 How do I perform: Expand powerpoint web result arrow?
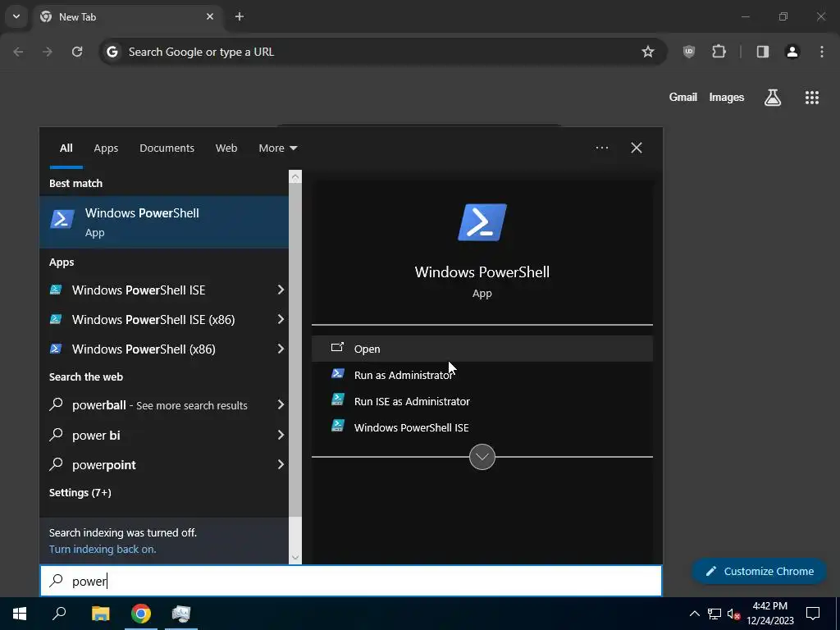[x=281, y=464]
